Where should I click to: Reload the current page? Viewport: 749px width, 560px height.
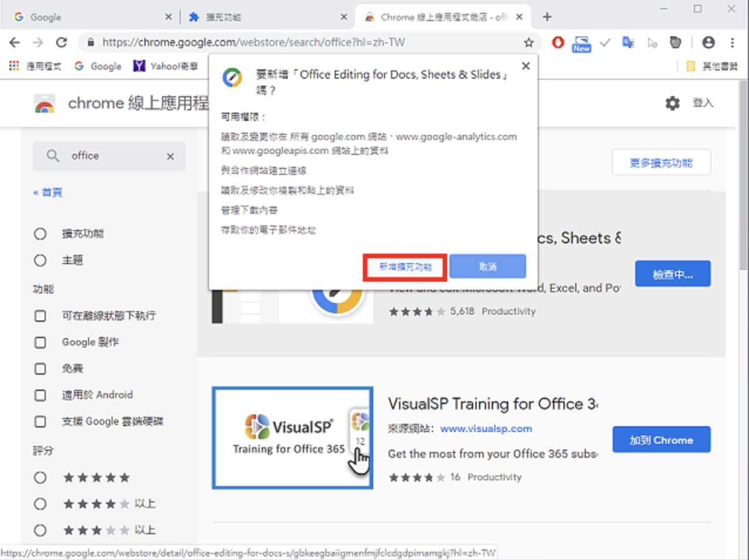(x=62, y=42)
